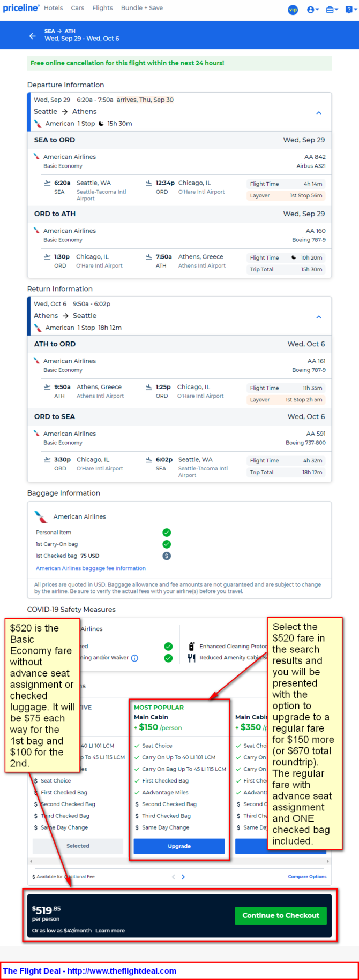Go back using the left arrow

point(33,36)
